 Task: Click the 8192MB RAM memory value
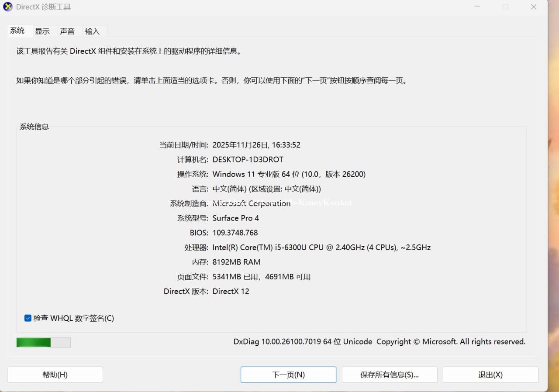tap(236, 262)
